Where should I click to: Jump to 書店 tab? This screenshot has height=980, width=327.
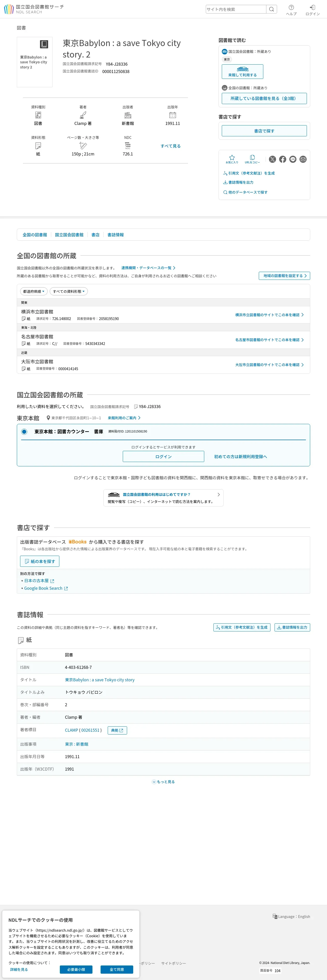click(x=96, y=235)
